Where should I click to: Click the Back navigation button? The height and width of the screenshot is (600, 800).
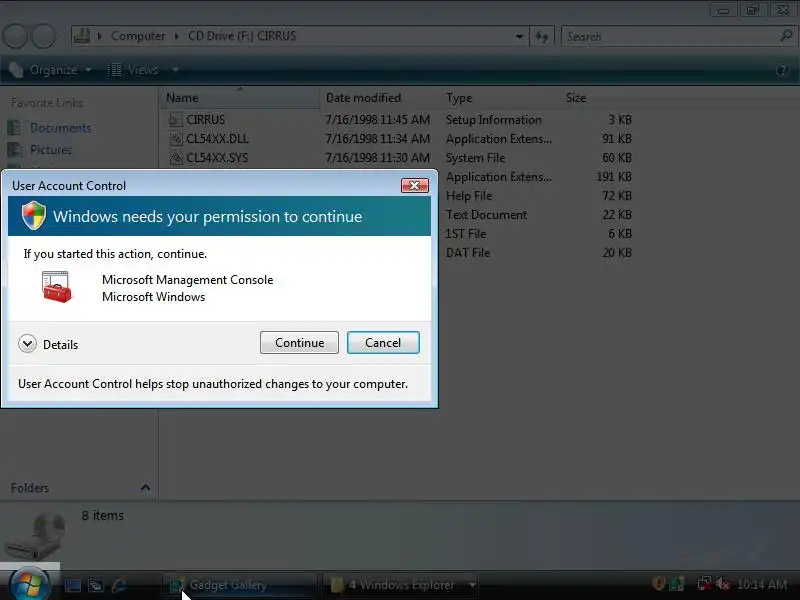(x=15, y=37)
